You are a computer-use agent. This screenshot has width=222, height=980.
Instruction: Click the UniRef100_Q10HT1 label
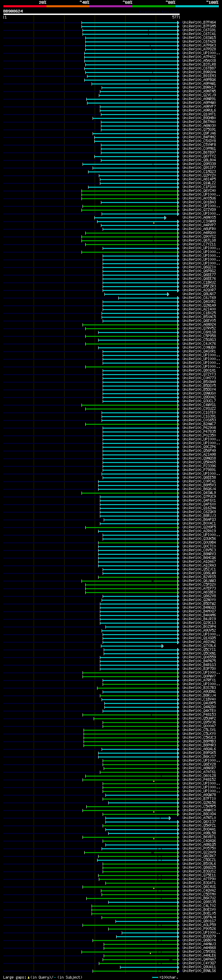(199, 114)
